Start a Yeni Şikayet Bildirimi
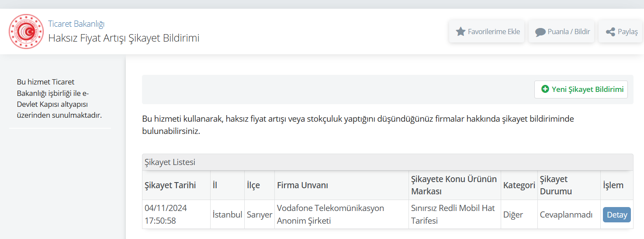 point(581,89)
